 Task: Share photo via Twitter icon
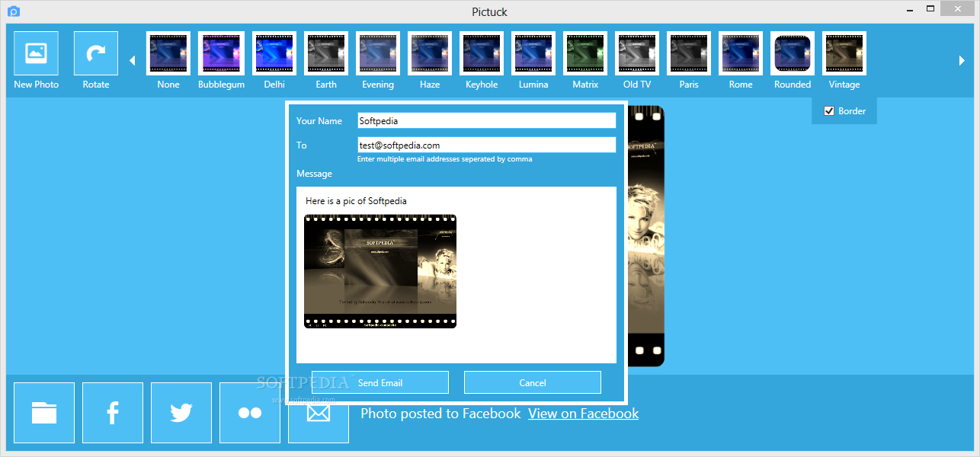pos(181,413)
